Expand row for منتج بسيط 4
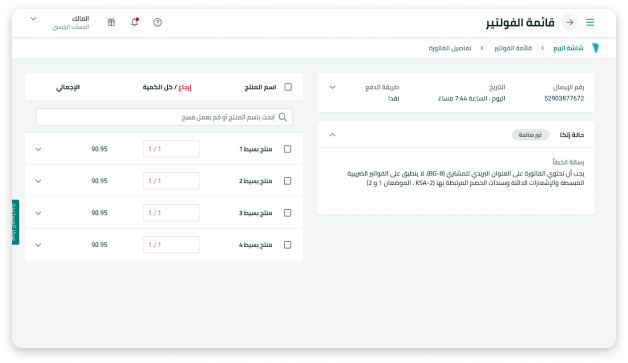628x363 pixels. tap(38, 245)
